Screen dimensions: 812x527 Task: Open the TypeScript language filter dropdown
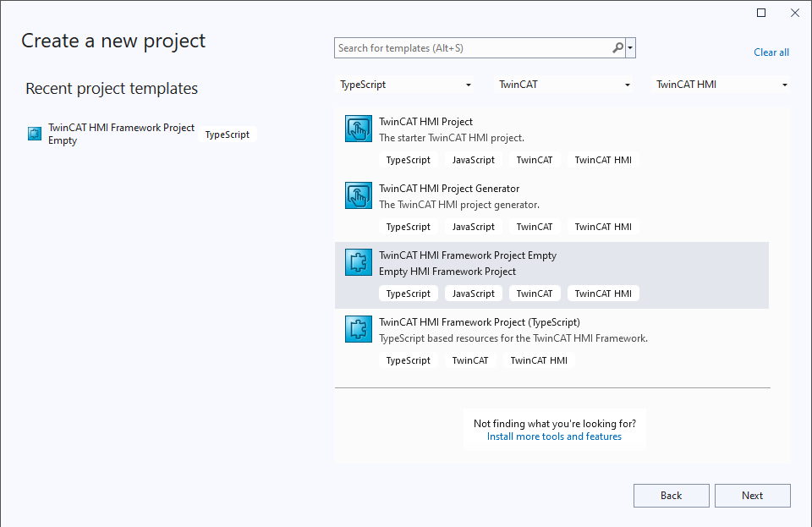click(x=405, y=85)
